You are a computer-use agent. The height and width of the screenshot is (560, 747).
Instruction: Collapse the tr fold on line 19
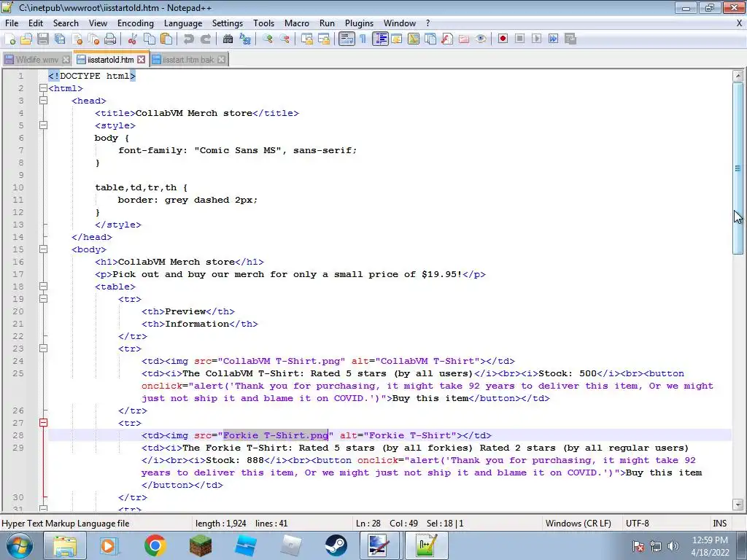(x=43, y=298)
